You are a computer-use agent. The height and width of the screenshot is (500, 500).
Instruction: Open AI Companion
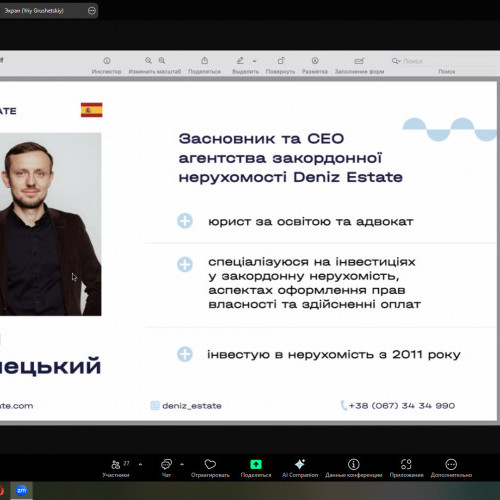click(x=300, y=468)
